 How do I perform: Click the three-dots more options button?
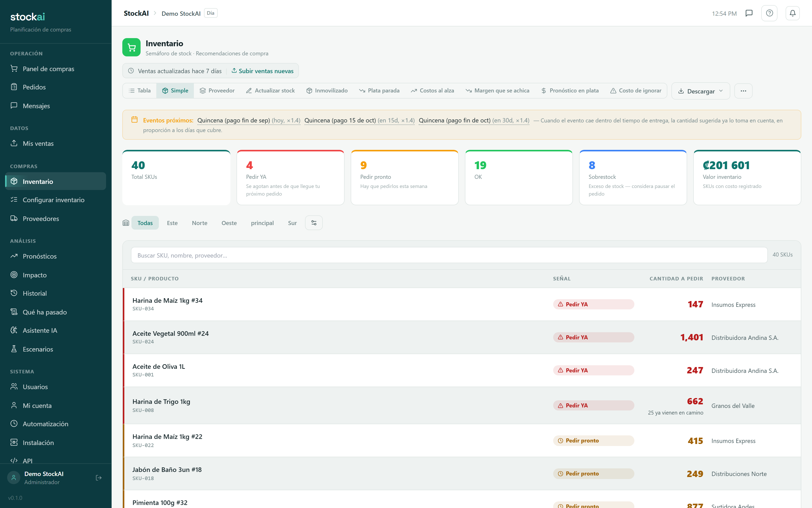[x=743, y=91]
